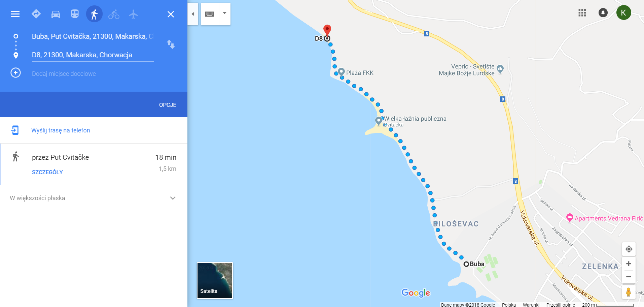
Task: Open the input tools keyboard dropdown arrow
Action: point(224,13)
